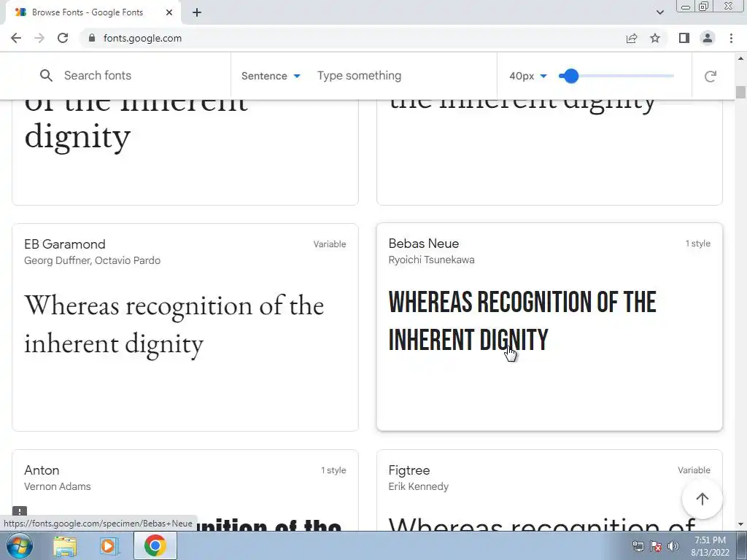Viewport: 747px width, 560px height.
Task: Click the page vertical scrollbar thumb
Action: point(740,92)
